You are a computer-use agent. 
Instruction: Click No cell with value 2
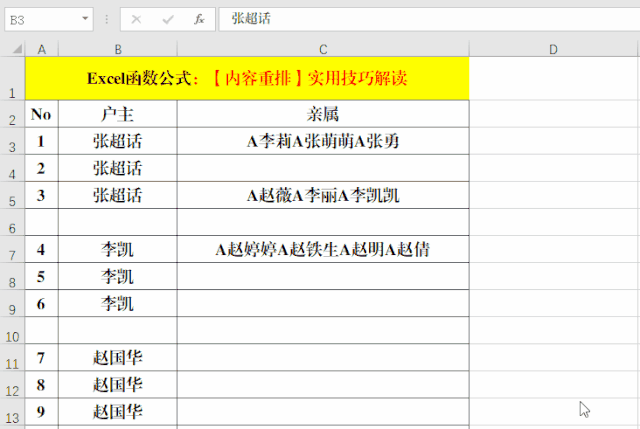tap(42, 168)
